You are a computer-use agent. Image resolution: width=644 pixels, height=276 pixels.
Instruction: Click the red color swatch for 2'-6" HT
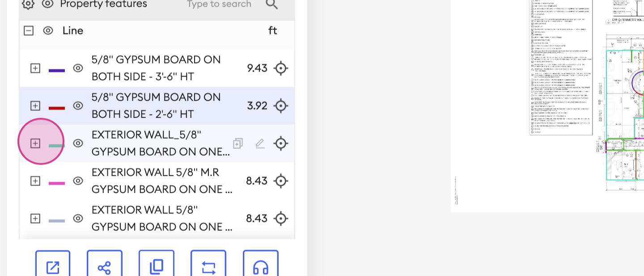57,108
